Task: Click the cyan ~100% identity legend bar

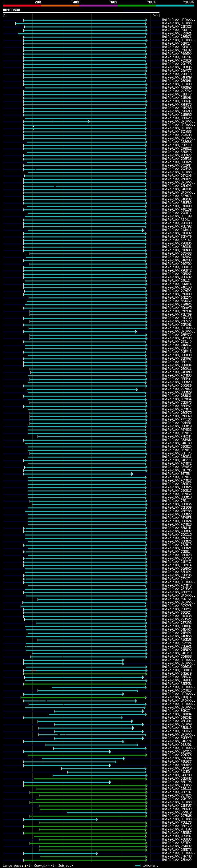Action: click(x=175, y=6)
